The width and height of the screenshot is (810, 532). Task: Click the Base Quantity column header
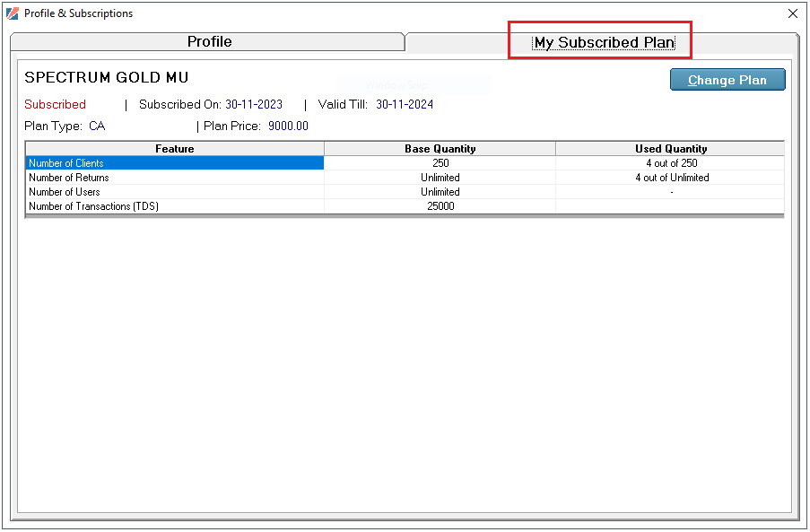coord(440,149)
